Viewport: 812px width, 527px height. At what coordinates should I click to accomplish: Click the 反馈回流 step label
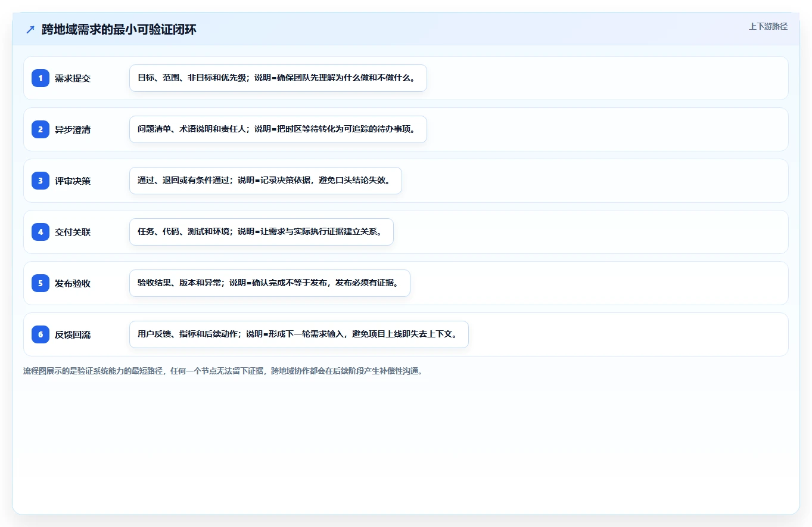click(x=73, y=335)
